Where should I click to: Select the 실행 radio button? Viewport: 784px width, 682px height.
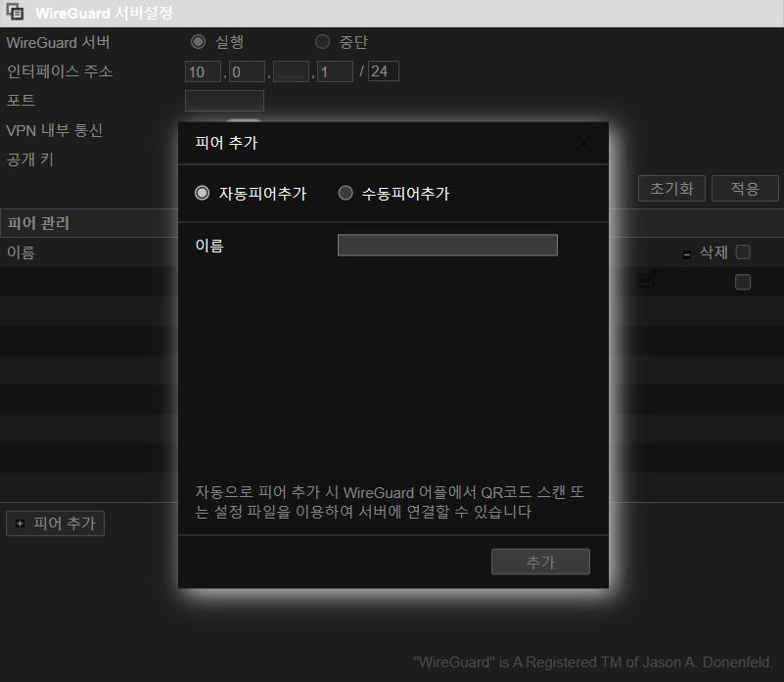point(199,42)
